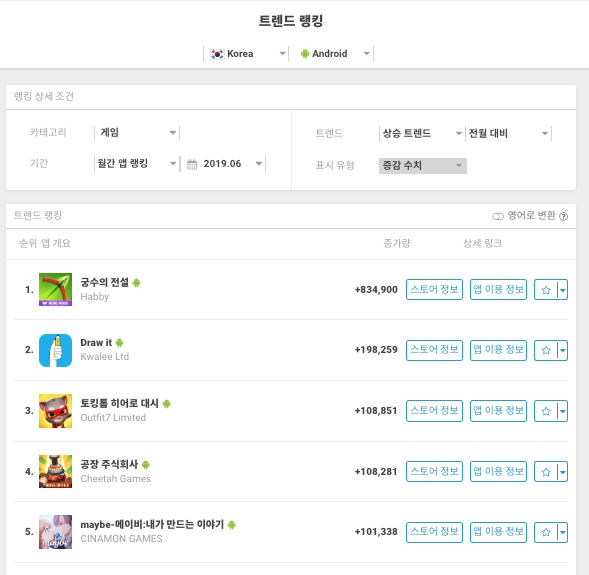The width and height of the screenshot is (589, 575).
Task: Open the 증감 수치 display type dropdown
Action: click(x=423, y=166)
